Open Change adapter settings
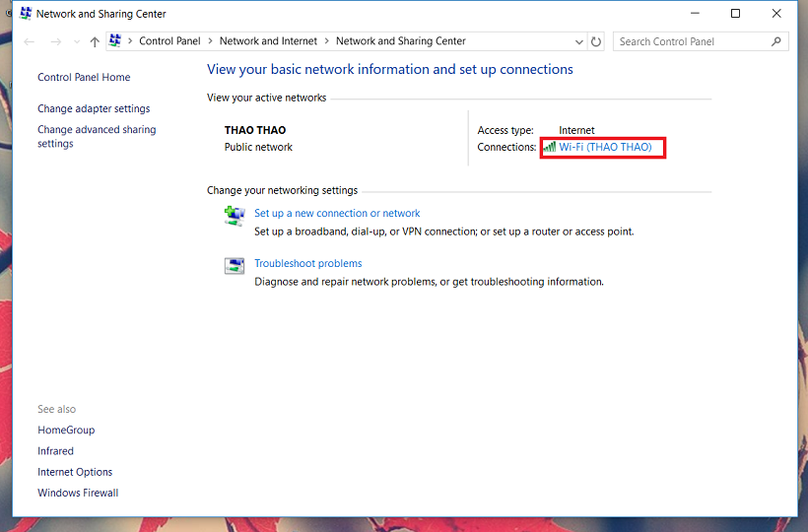Image resolution: width=808 pixels, height=532 pixels. click(x=94, y=108)
